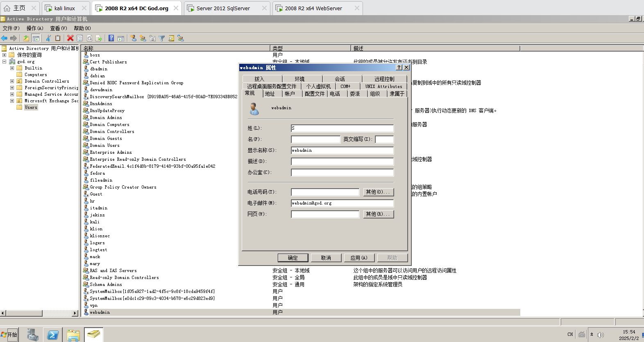Show hidden tray icons arrow
The image size is (644, 342).
[x=592, y=334]
